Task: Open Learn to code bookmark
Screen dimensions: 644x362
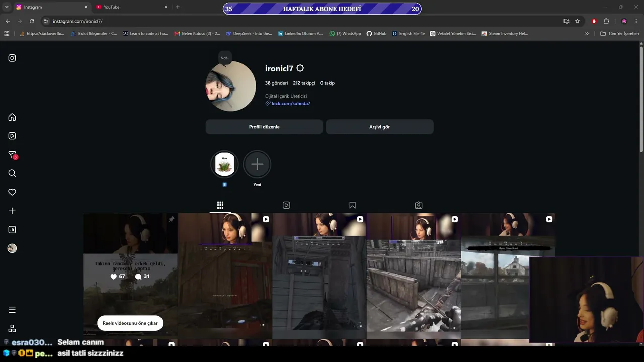Action: [x=145, y=34]
